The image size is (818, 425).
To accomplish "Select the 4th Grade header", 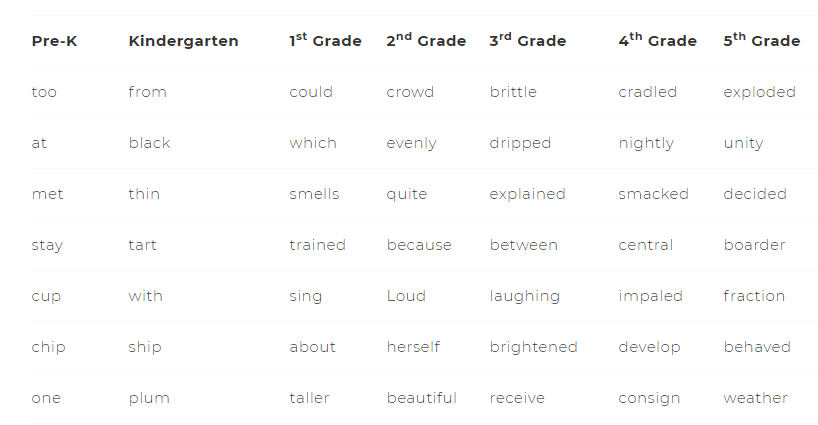I will pos(657,40).
